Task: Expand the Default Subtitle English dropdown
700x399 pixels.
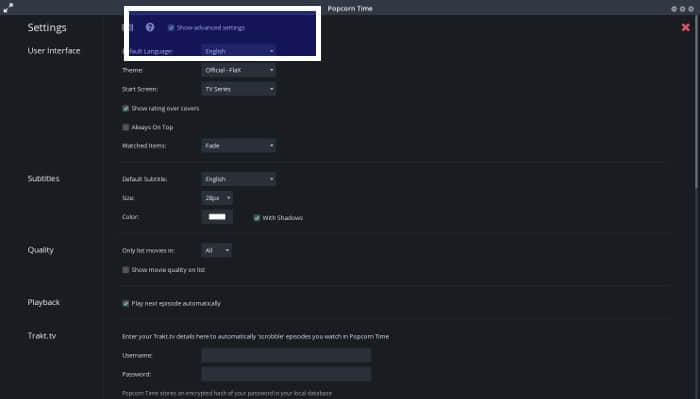Action: coord(238,179)
